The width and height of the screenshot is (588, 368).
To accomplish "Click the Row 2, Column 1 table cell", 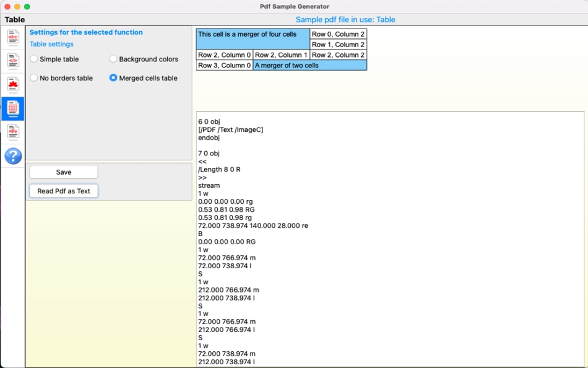I will (x=280, y=55).
